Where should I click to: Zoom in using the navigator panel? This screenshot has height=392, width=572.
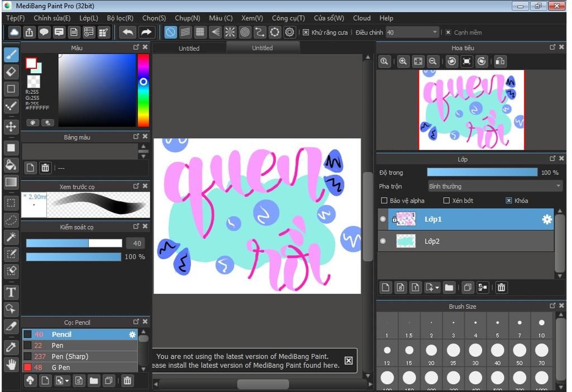click(403, 61)
